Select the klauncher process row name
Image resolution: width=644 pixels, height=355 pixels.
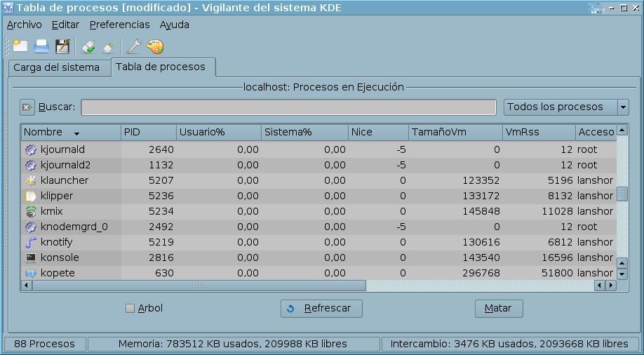click(x=65, y=181)
